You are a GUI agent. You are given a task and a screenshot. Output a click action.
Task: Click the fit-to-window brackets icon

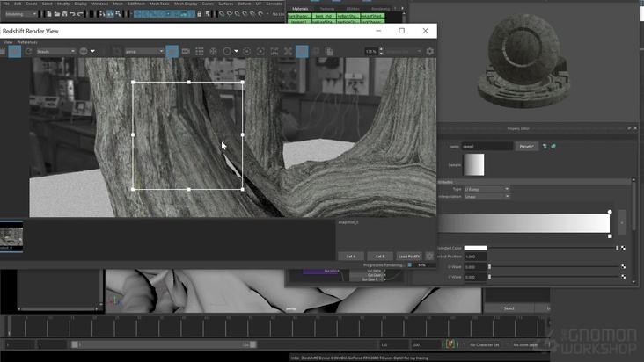tap(274, 51)
